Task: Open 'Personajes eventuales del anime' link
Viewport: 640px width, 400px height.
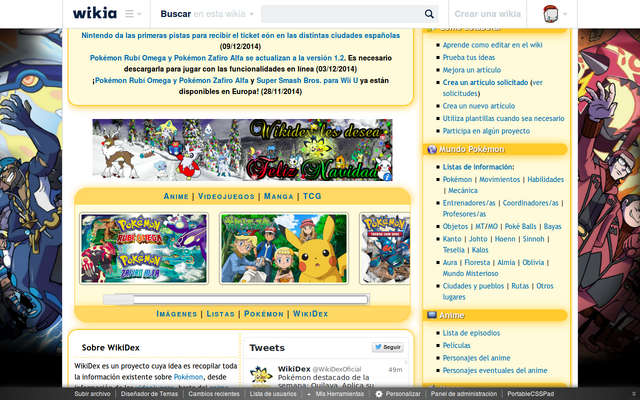Action: [x=495, y=371]
